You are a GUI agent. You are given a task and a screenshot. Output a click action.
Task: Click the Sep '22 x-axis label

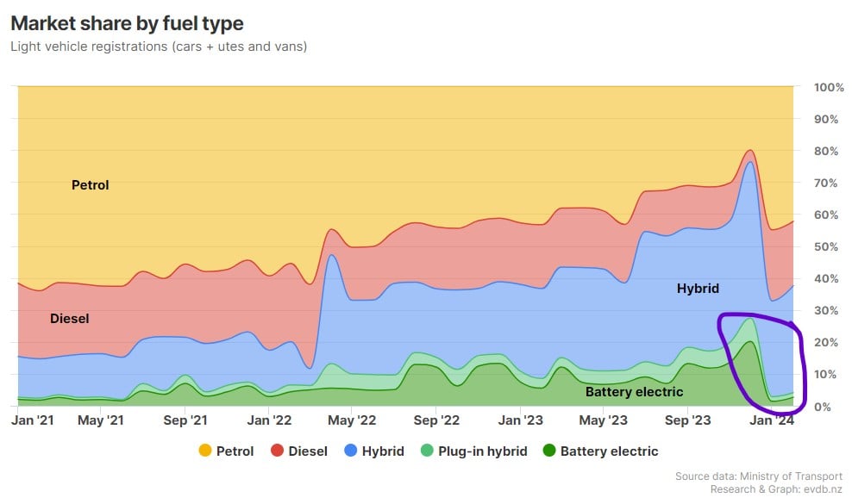437,420
